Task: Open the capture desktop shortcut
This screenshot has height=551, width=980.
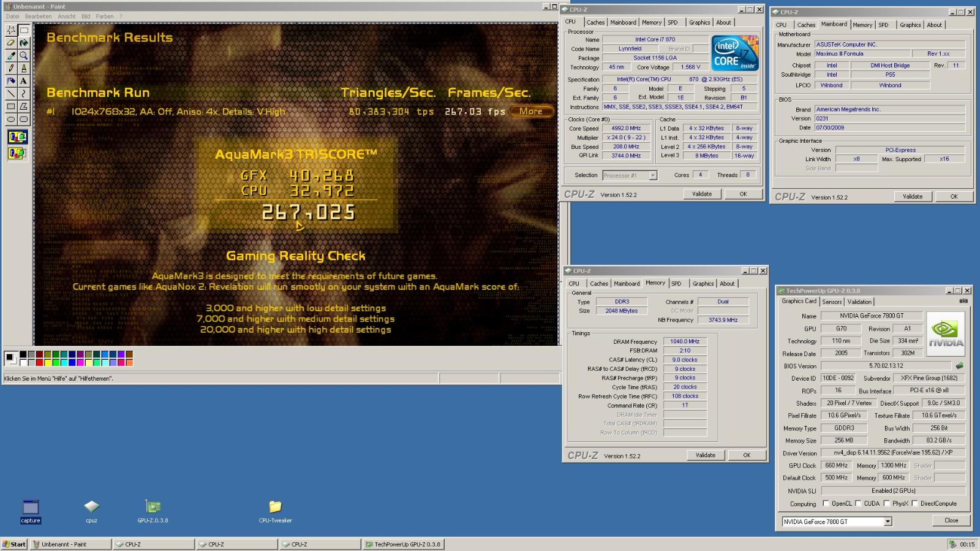Action: (x=30, y=512)
